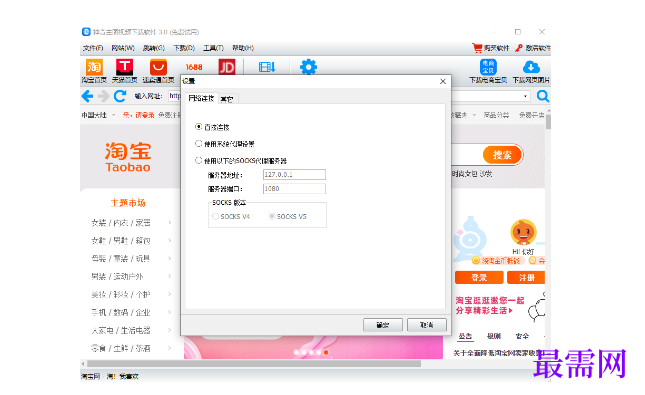Image resolution: width=645 pixels, height=395 pixels.
Task: Expand the 男装 / 运动户外 category arrow
Action: coord(169,276)
